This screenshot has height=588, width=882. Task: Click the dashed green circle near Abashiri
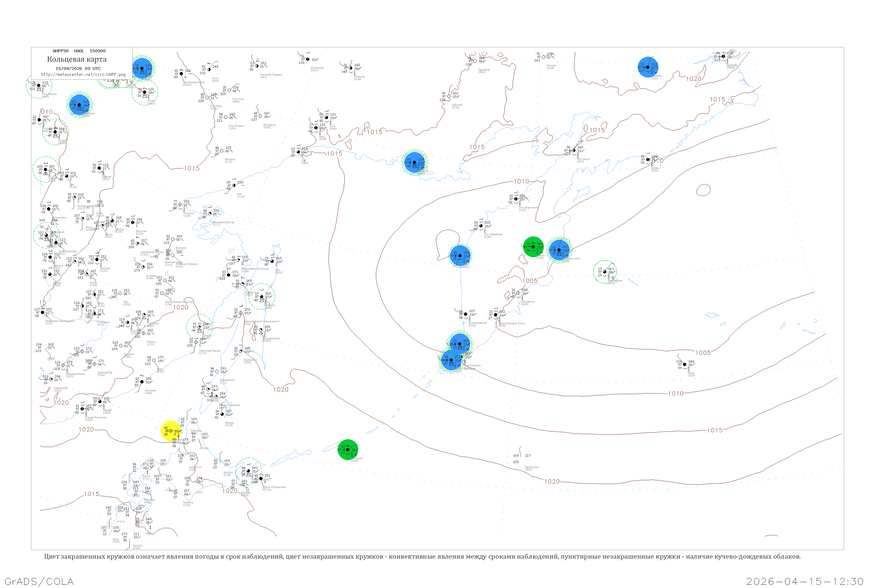pos(248,471)
